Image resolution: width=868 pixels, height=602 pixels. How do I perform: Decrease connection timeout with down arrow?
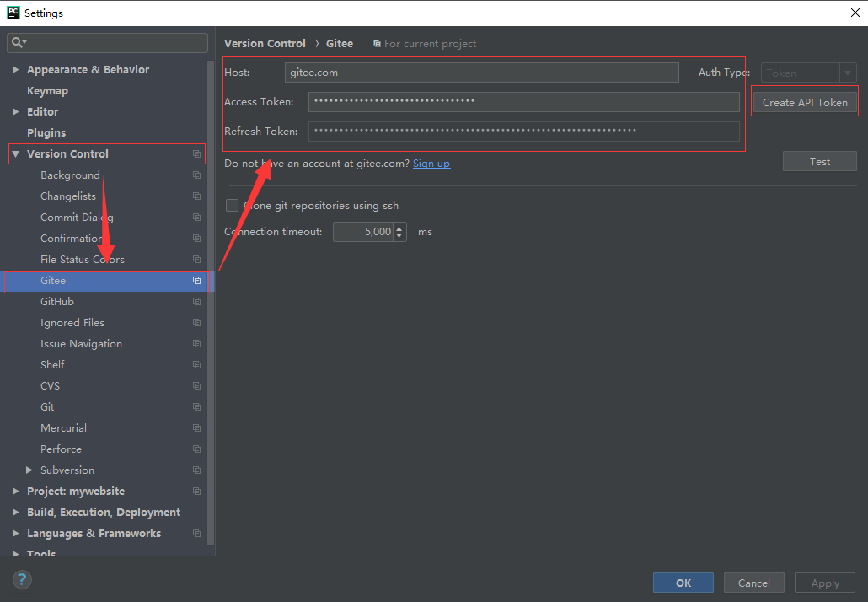[x=399, y=236]
